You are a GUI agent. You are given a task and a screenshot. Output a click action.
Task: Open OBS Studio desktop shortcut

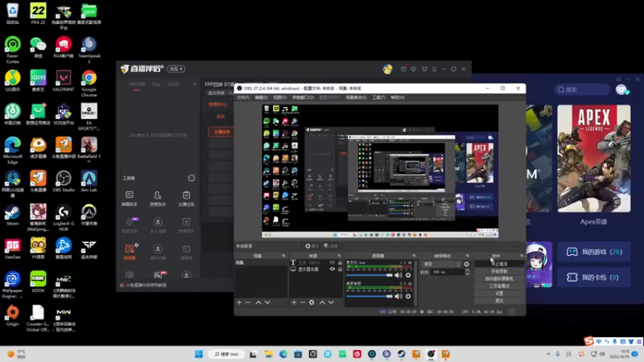pyautogui.click(x=64, y=182)
